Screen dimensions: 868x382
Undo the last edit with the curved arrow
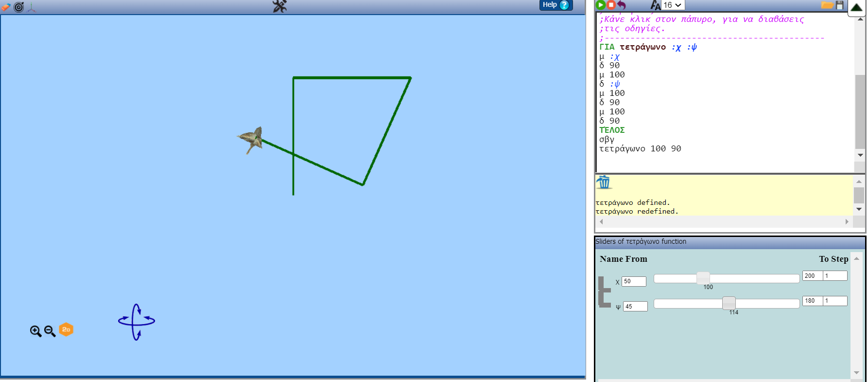(622, 5)
